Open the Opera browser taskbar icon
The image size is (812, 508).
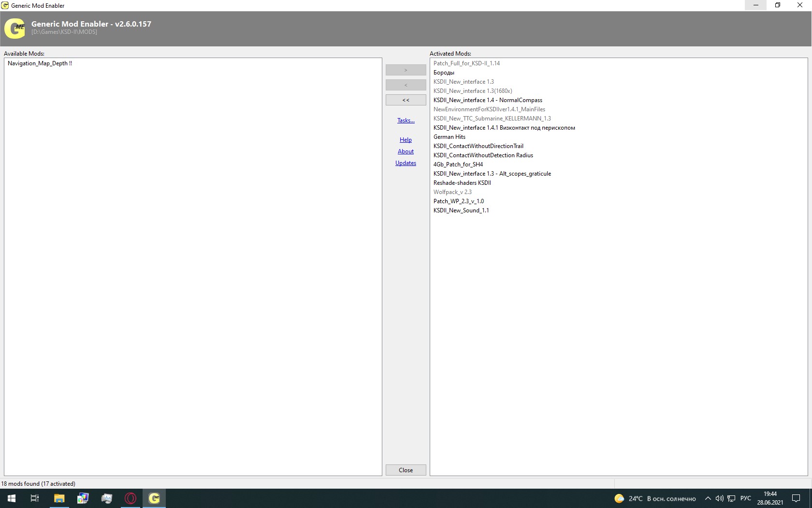tap(130, 498)
